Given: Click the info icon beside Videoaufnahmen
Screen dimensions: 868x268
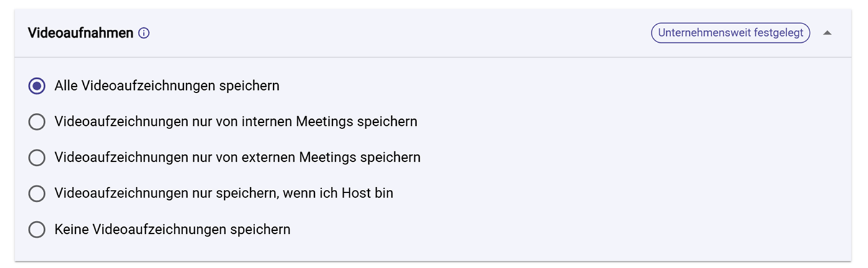Looking at the screenshot, I should click(x=144, y=33).
